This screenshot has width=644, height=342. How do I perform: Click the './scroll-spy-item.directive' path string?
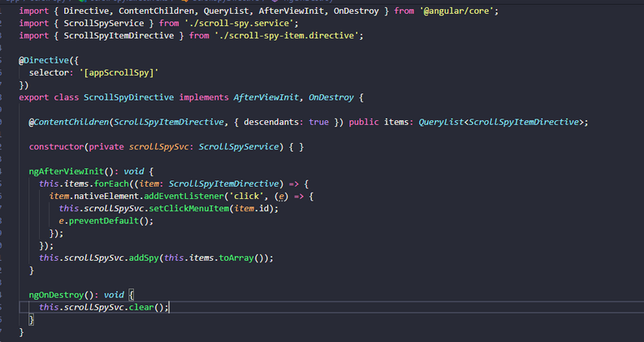click(x=287, y=36)
